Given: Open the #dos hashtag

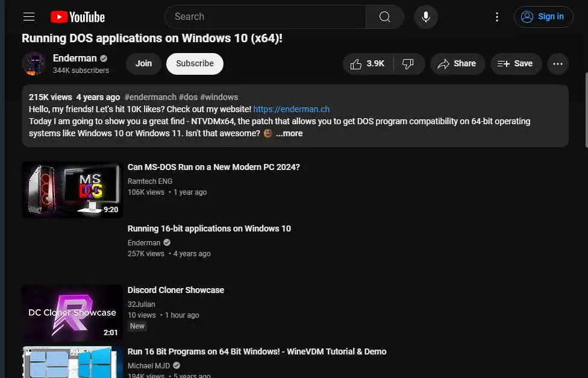Looking at the screenshot, I should point(188,97).
